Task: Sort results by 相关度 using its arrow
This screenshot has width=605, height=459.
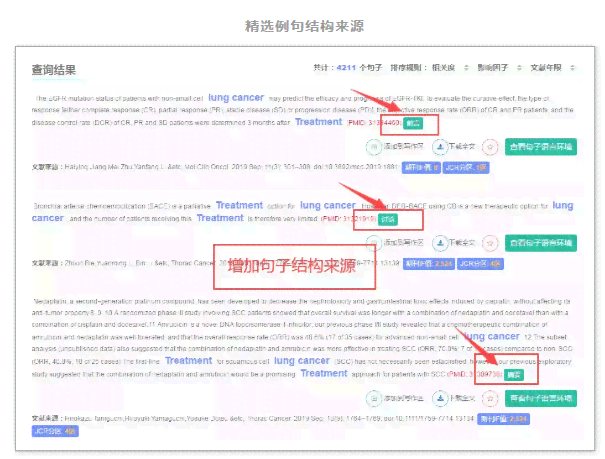Action: [x=466, y=68]
